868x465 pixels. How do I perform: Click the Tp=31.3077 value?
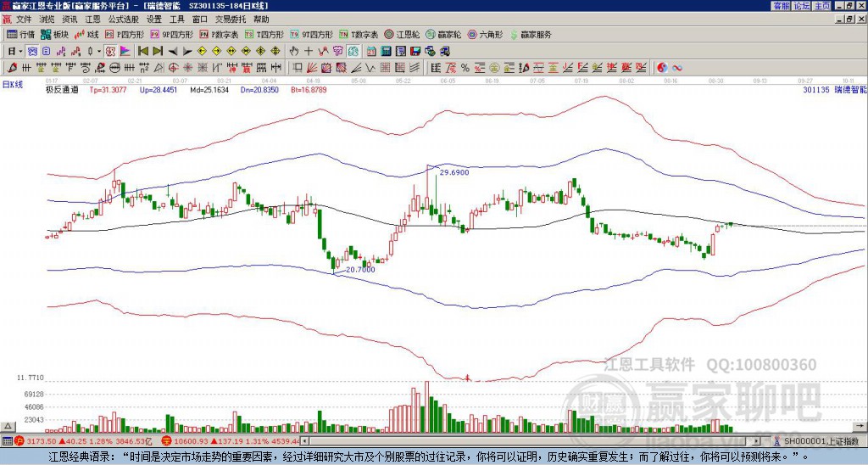108,89
